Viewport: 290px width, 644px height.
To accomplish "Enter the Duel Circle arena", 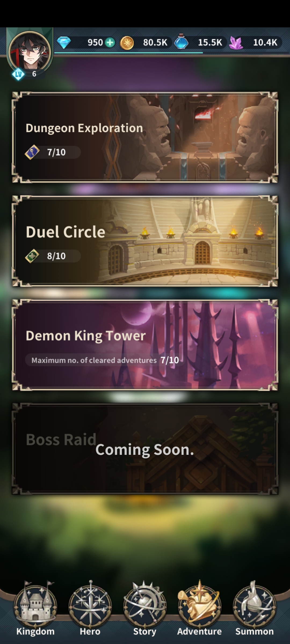I will pos(145,241).
